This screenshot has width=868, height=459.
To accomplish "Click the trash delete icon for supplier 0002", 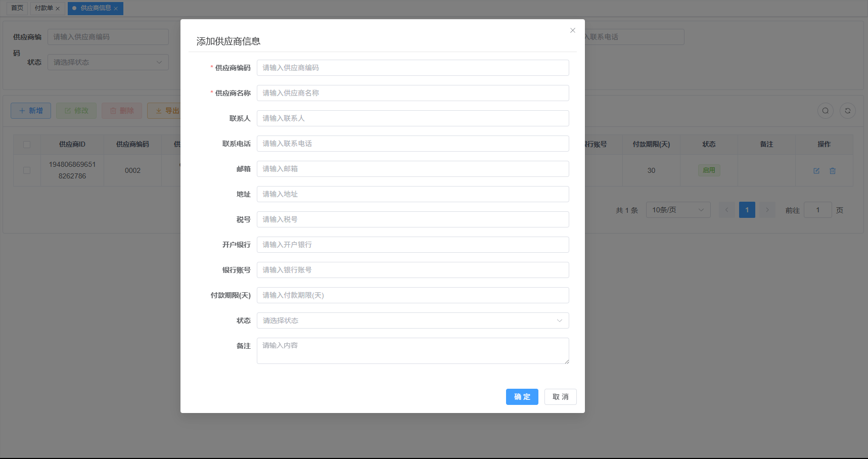I will click(x=832, y=170).
